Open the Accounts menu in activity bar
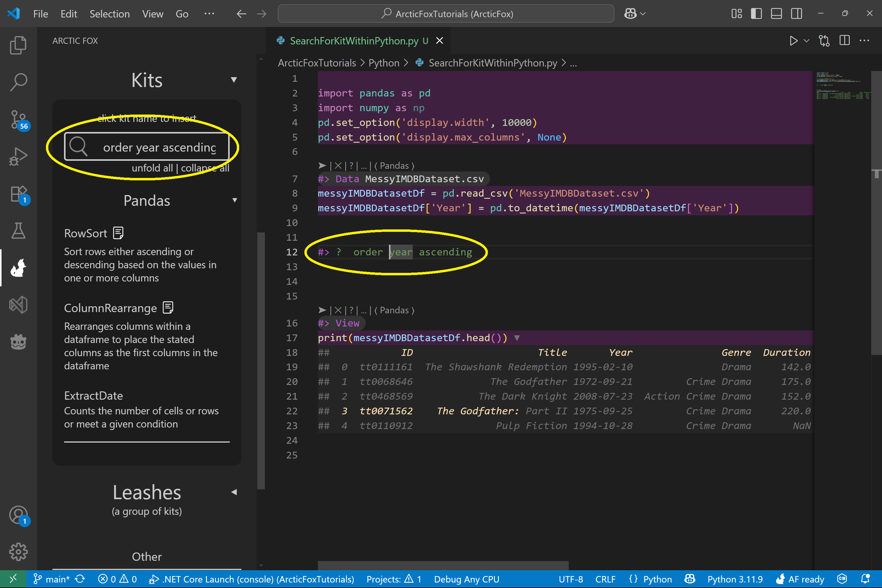The width and height of the screenshot is (882, 588). [x=19, y=515]
